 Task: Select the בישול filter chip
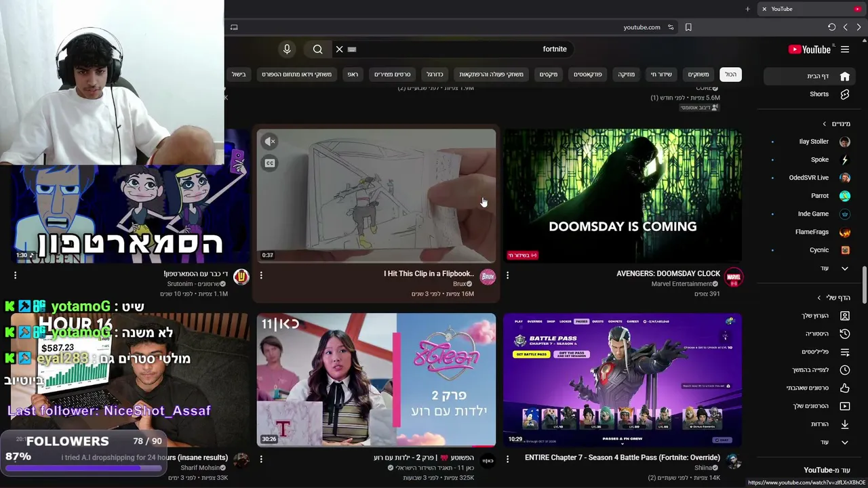(x=238, y=75)
